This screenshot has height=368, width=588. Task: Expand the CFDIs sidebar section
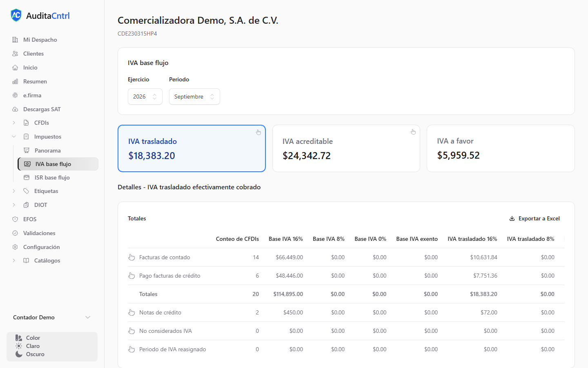coord(14,123)
